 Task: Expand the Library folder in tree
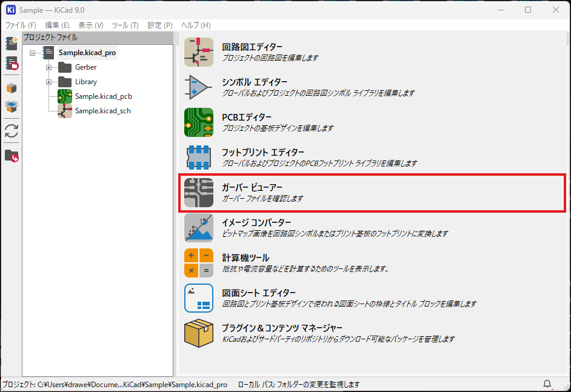(x=49, y=82)
